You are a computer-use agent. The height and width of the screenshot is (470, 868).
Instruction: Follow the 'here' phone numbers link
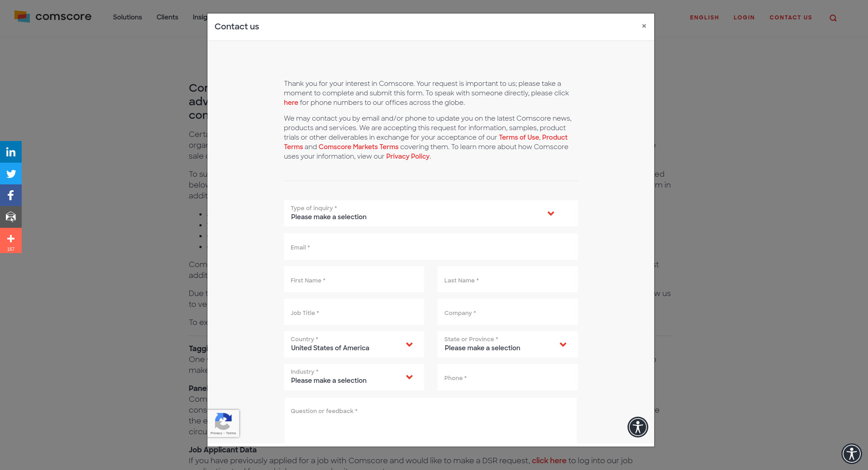click(291, 103)
